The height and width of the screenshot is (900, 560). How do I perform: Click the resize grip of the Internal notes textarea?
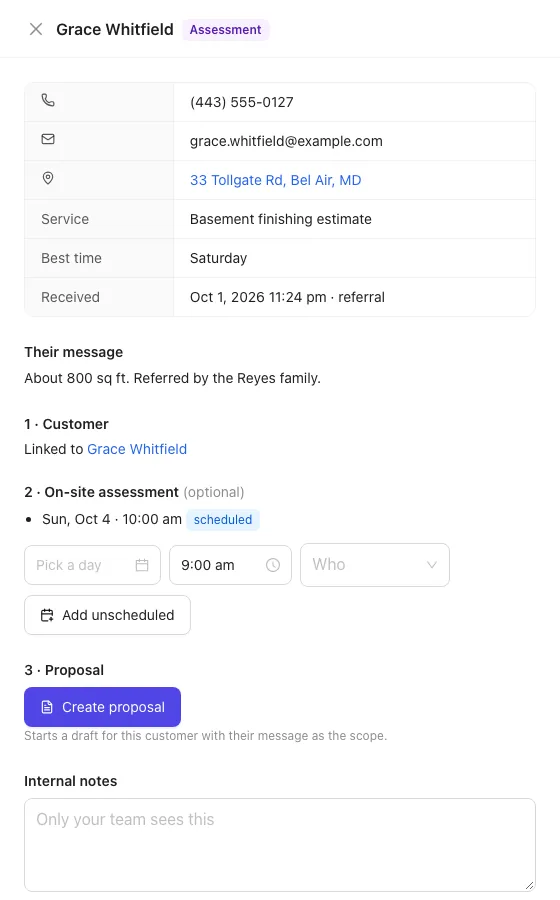(529, 885)
